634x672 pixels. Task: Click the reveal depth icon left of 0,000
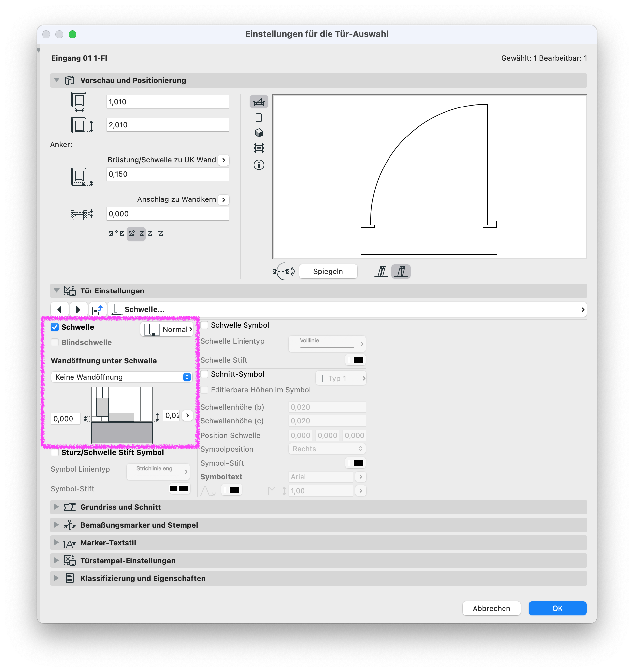pyautogui.click(x=81, y=214)
